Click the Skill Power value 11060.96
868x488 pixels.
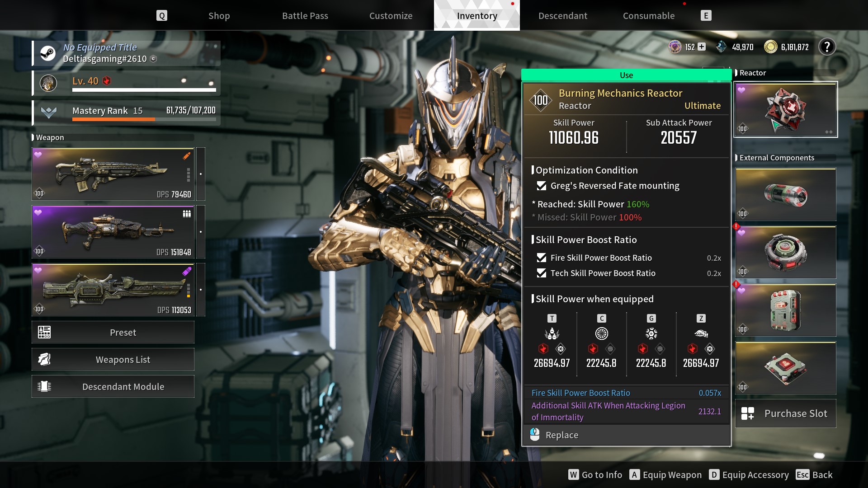tap(574, 138)
